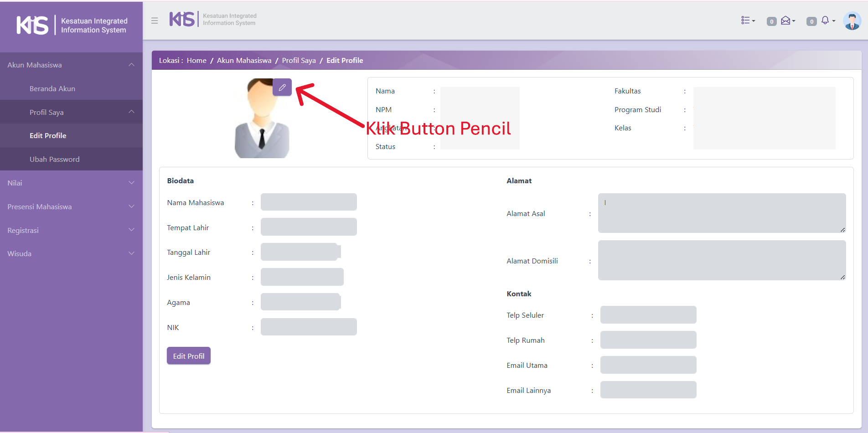The image size is (868, 433).
Task: Click the pencil icon on profile photo
Action: 282,87
